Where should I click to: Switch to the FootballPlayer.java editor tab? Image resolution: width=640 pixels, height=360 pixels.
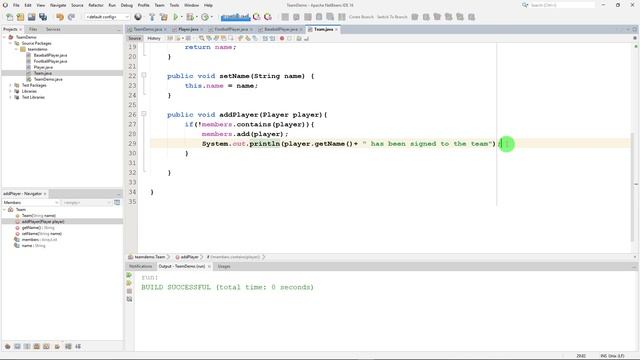coord(231,29)
